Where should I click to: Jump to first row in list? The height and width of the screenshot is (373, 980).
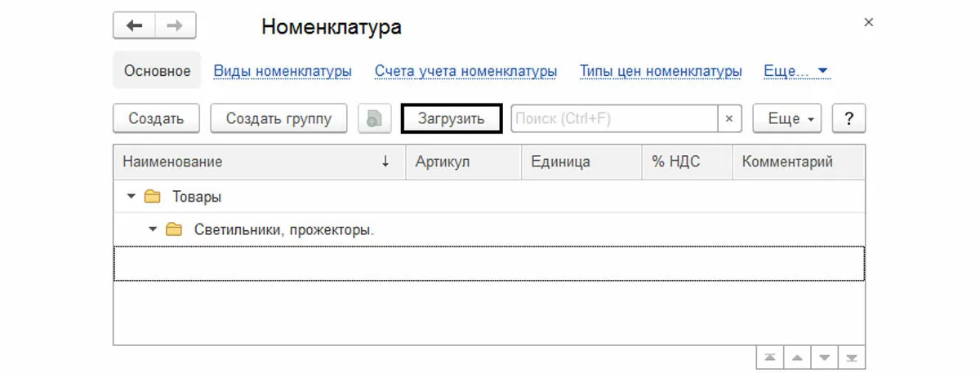pyautogui.click(x=770, y=358)
